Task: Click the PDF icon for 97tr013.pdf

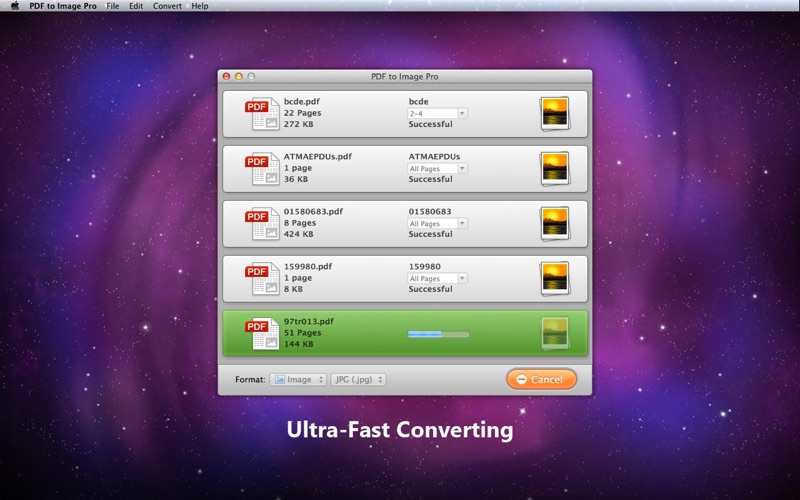Action: pos(262,333)
